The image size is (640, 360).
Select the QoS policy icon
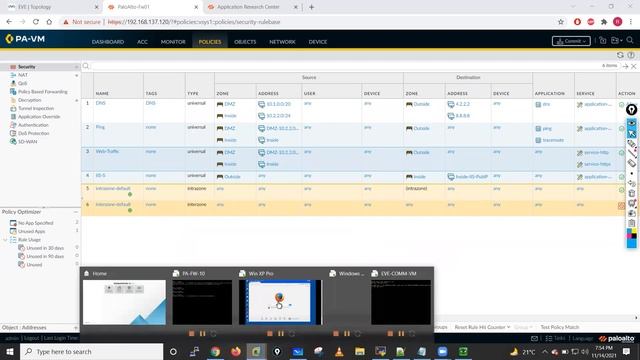pyautogui.click(x=13, y=83)
